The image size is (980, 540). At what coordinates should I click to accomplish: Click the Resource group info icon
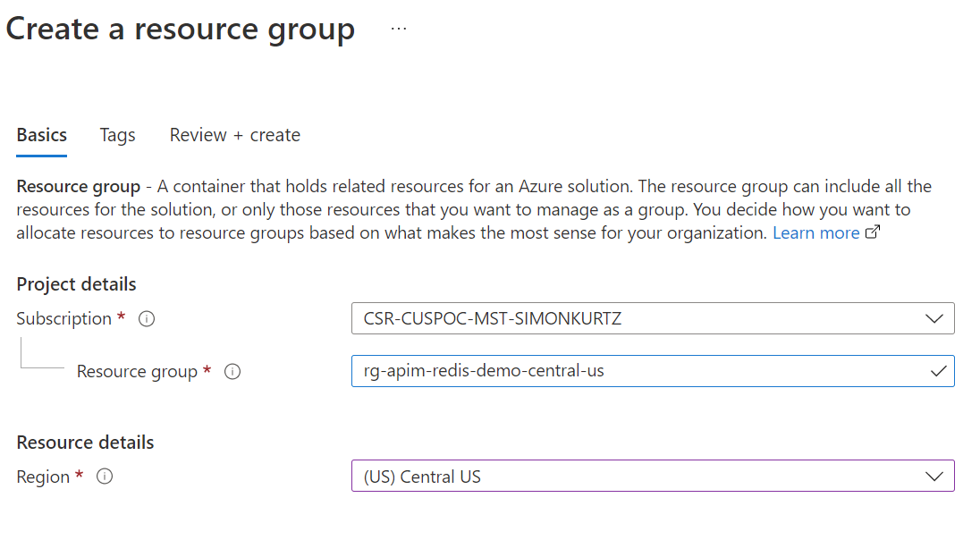(x=232, y=372)
